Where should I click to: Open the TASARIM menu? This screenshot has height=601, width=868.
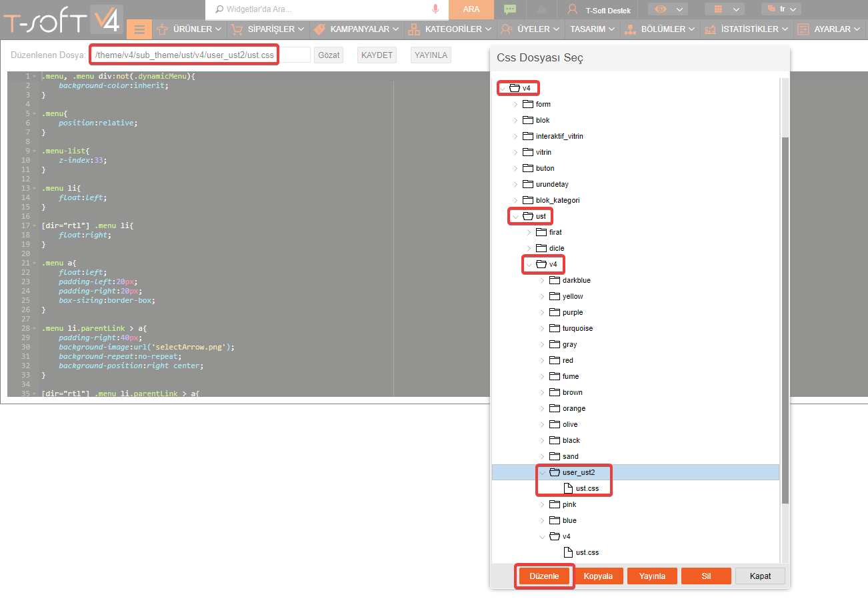point(593,29)
